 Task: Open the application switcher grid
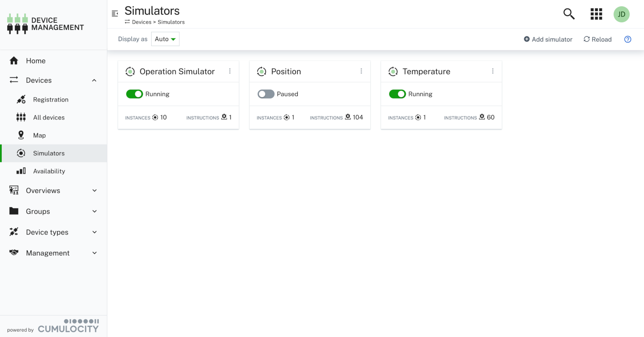point(596,14)
